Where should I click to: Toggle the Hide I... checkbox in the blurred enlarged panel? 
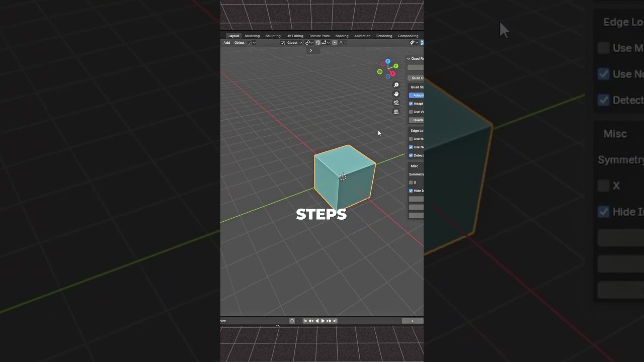click(604, 212)
